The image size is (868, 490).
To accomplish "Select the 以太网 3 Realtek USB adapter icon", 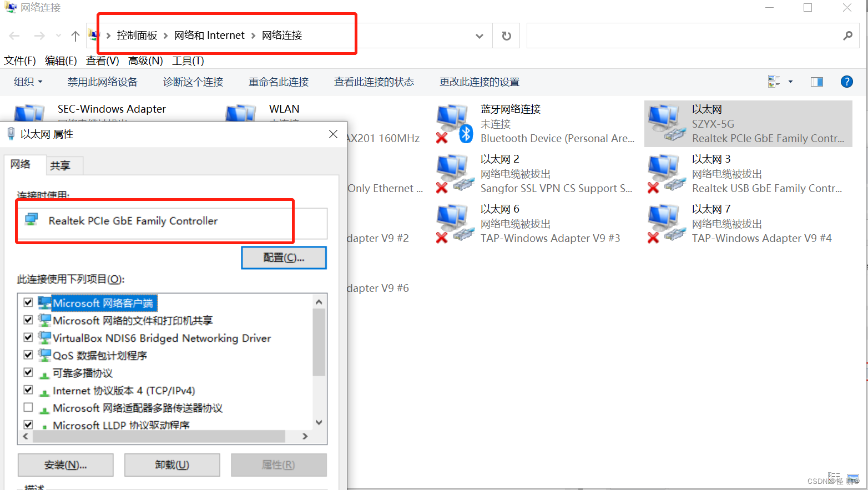I will (x=666, y=173).
